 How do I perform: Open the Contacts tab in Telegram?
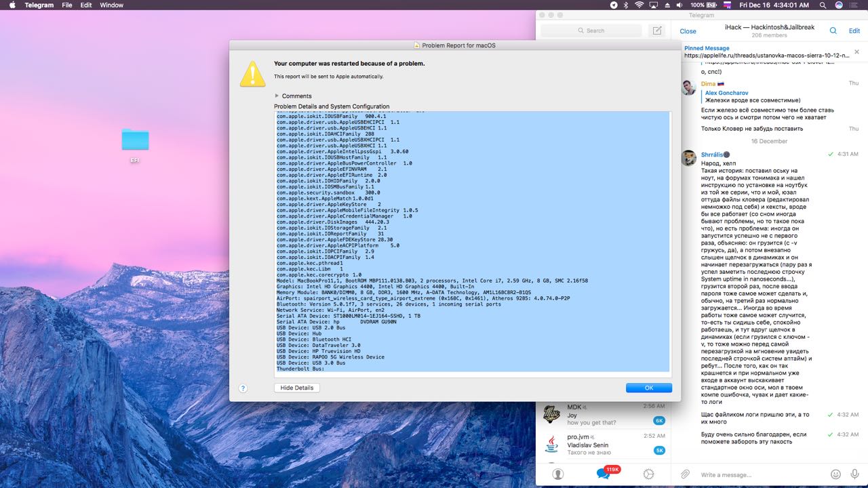tap(557, 474)
